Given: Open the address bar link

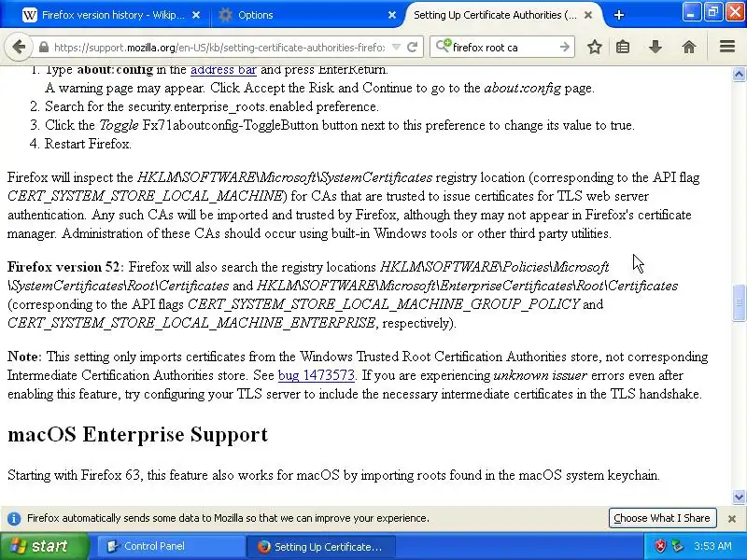Looking at the screenshot, I should (x=223, y=70).
